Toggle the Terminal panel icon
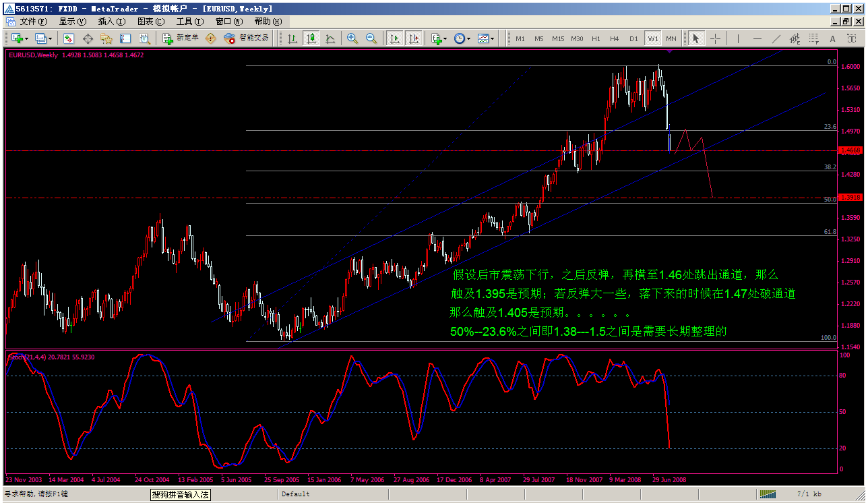The height and width of the screenshot is (503, 868). [x=125, y=38]
